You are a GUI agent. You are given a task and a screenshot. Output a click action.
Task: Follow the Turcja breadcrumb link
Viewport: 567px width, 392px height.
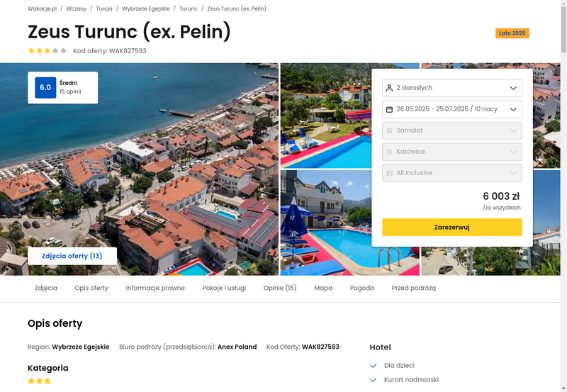[x=104, y=9]
